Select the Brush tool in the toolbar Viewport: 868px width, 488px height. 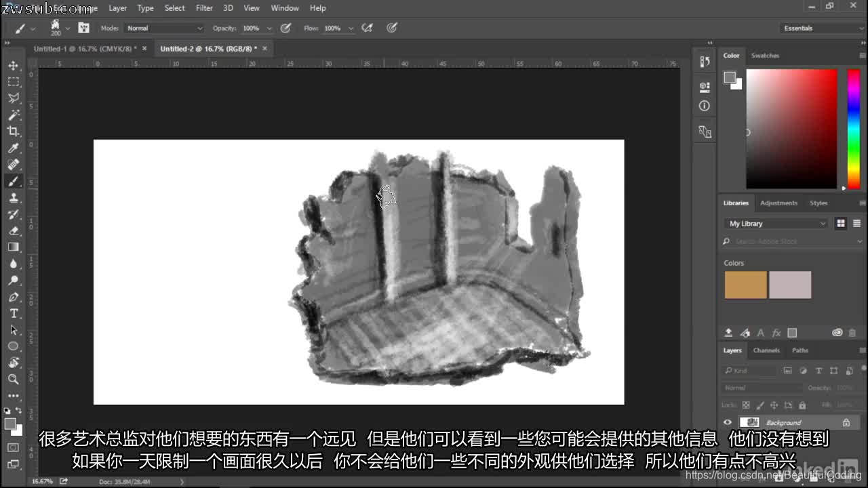[x=14, y=181]
